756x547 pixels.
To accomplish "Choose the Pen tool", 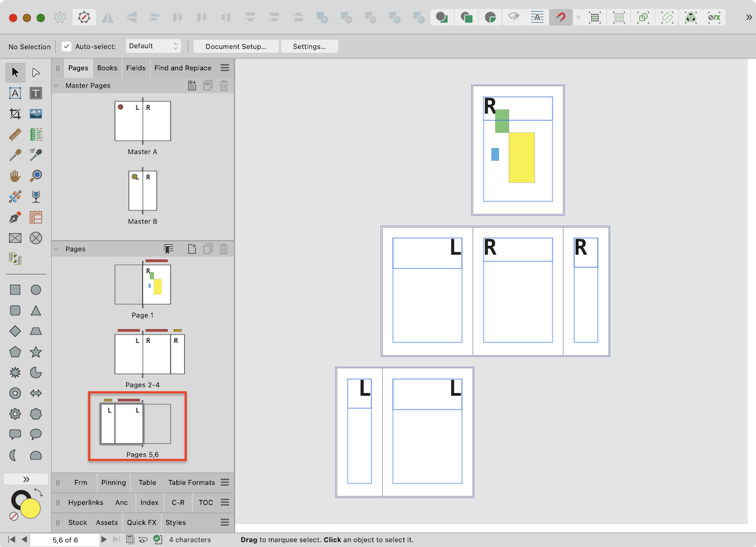I will 15,217.
